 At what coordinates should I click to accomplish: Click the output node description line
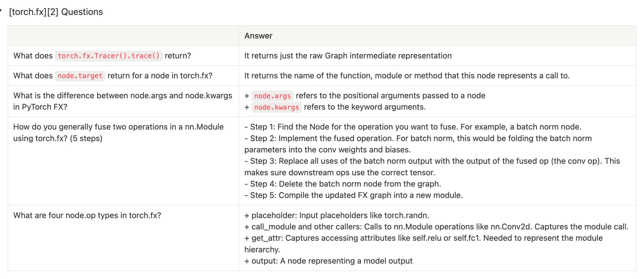tap(328, 261)
